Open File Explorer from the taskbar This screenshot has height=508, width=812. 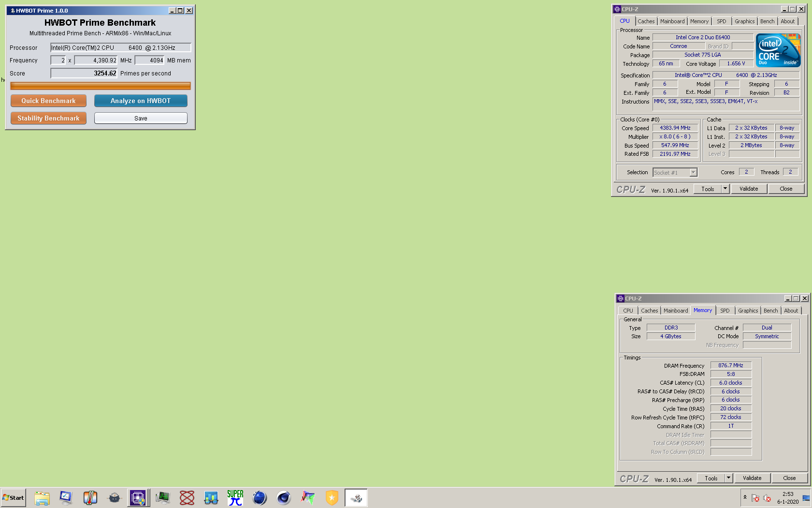[42, 498]
